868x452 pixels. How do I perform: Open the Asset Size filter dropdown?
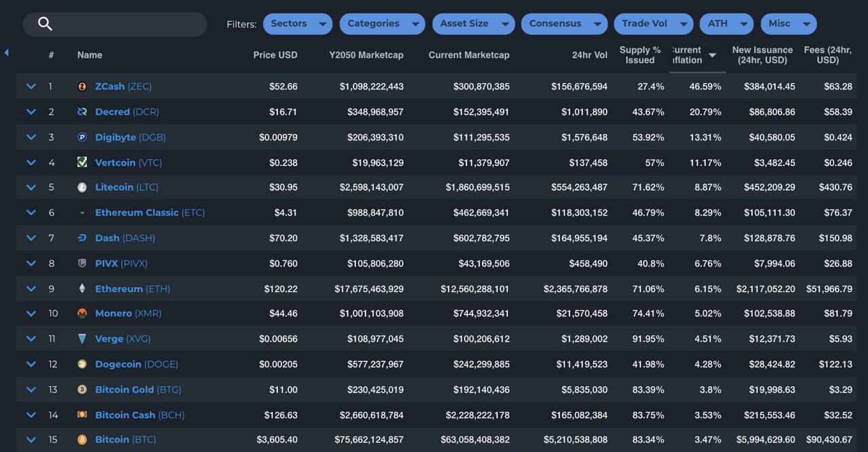pyautogui.click(x=473, y=24)
